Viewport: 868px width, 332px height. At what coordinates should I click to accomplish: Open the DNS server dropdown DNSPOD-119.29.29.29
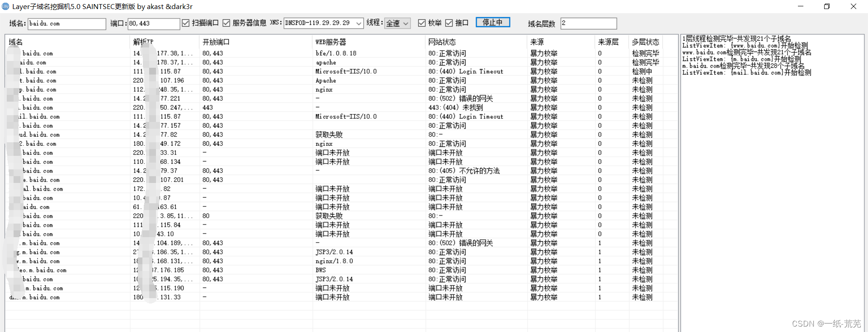(324, 23)
